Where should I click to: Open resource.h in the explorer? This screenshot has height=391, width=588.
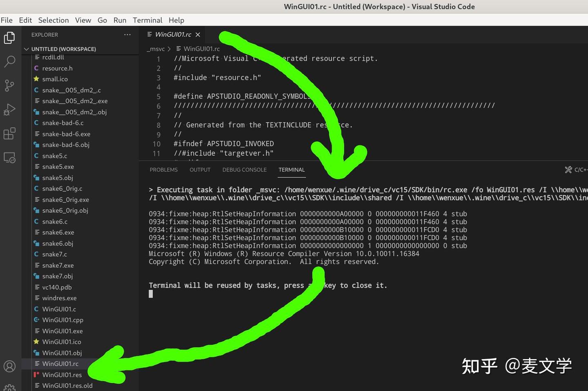click(57, 68)
